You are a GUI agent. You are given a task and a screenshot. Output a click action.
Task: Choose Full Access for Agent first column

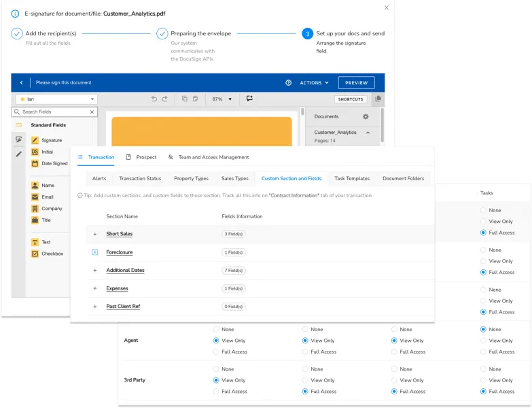click(216, 352)
